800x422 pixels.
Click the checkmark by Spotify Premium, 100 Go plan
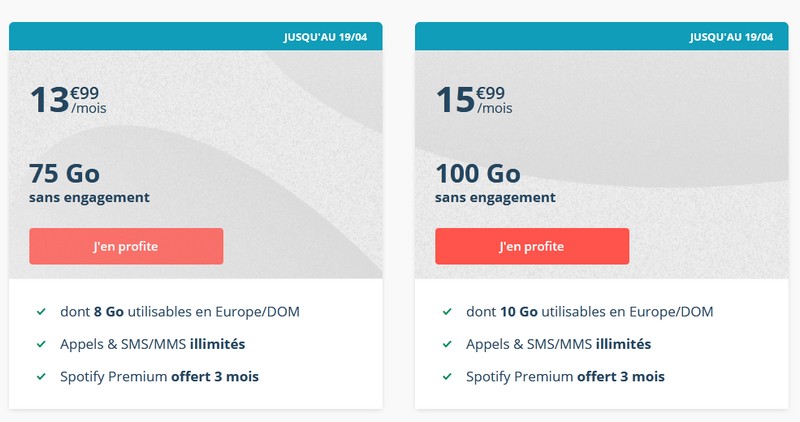tap(447, 377)
